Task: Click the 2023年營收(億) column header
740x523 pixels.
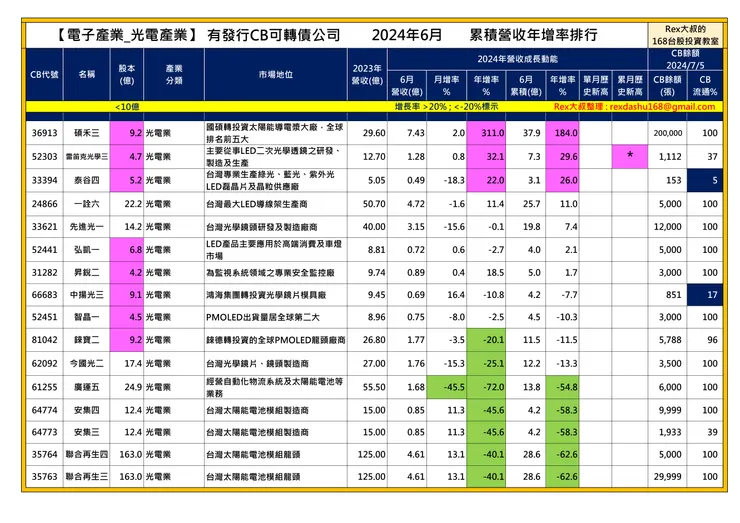Action: click(x=367, y=75)
